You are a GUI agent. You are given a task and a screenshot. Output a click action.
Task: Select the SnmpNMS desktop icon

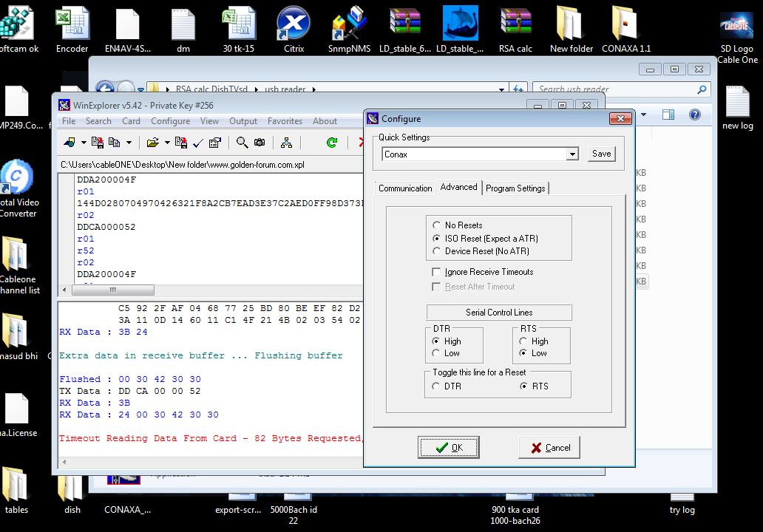(349, 29)
